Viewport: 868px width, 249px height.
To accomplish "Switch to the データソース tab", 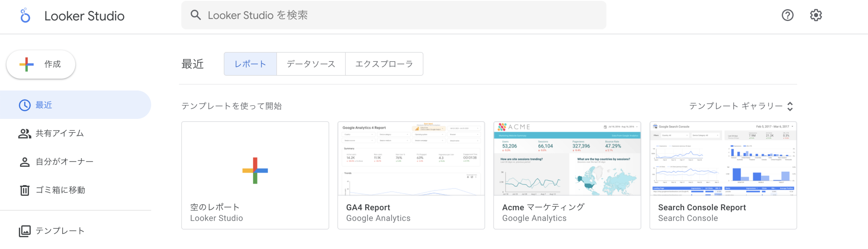I will [311, 64].
